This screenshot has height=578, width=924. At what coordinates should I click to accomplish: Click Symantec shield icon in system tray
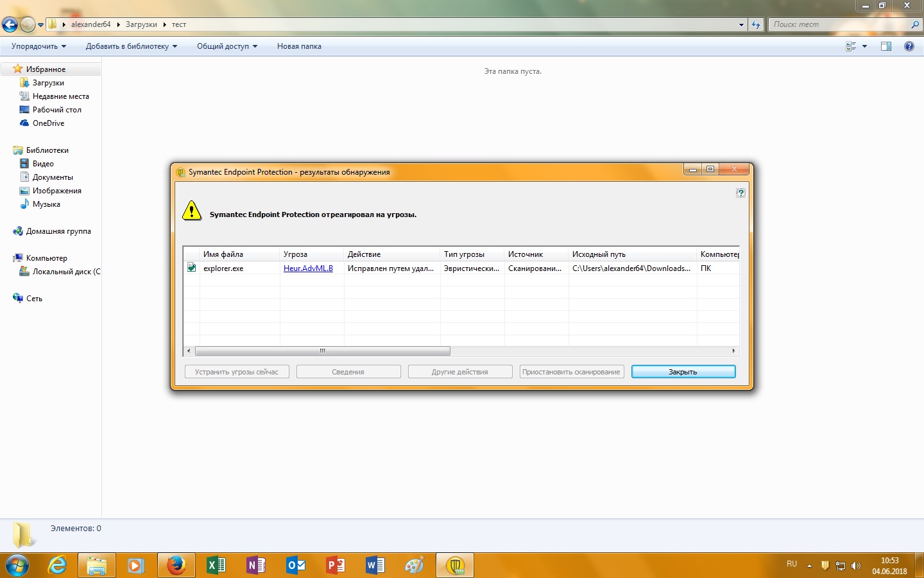pos(825,566)
